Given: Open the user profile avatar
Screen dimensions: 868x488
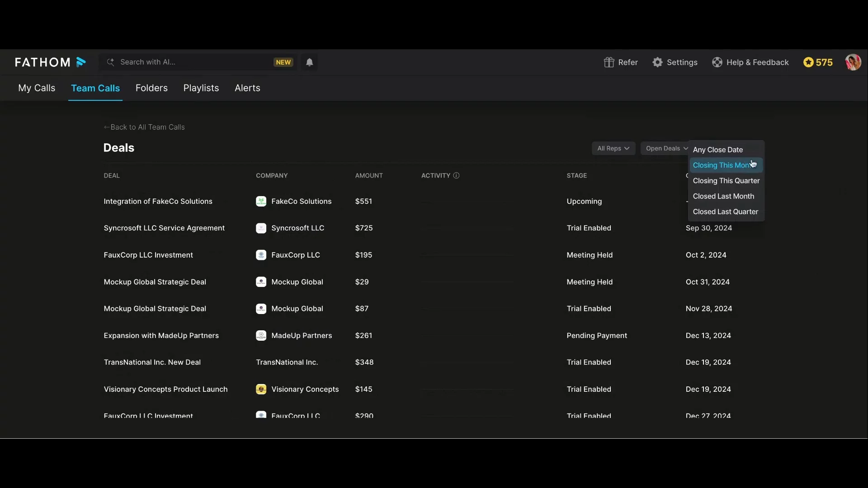Looking at the screenshot, I should coord(853,62).
